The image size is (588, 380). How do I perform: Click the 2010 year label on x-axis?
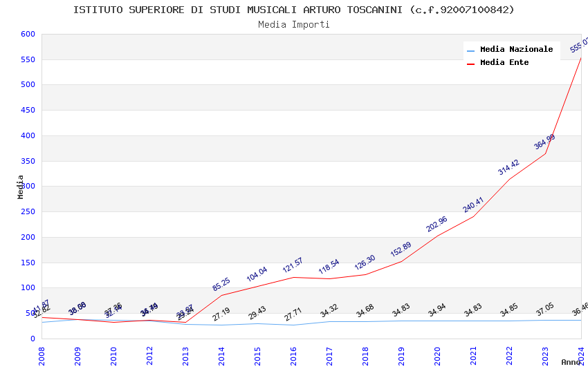pyautogui.click(x=113, y=356)
